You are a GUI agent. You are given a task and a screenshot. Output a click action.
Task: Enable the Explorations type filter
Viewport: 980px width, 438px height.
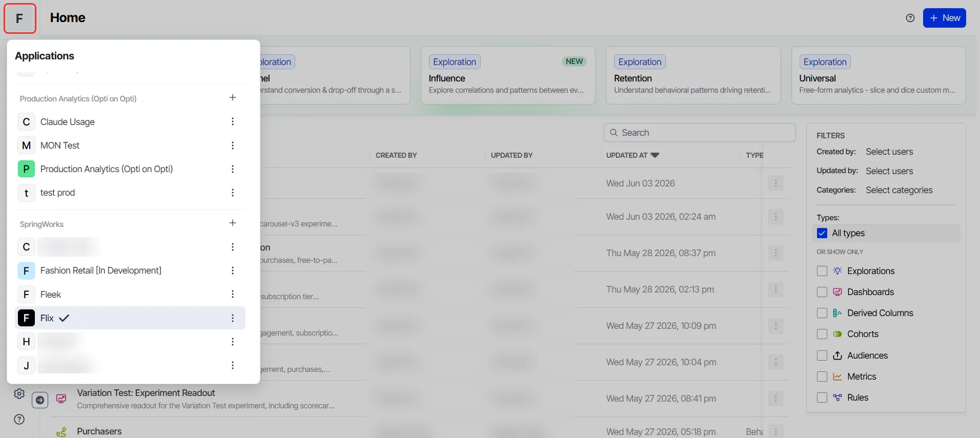coord(822,271)
